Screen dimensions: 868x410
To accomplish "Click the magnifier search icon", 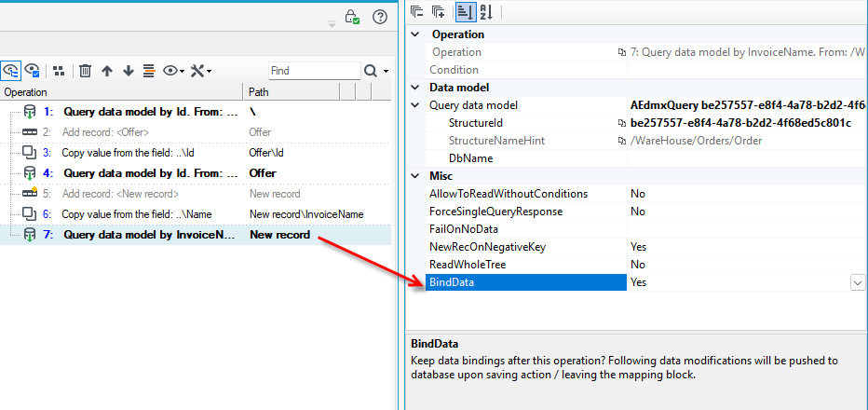I will point(371,71).
